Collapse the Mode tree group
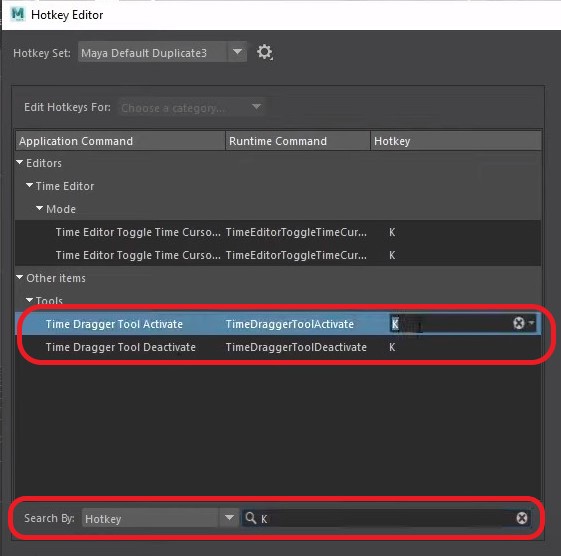 pos(39,208)
